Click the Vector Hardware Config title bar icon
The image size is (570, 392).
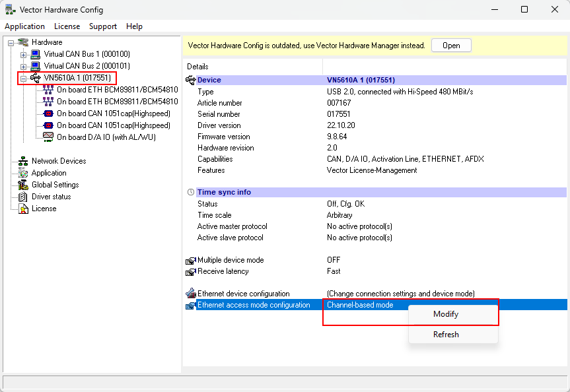10,9
